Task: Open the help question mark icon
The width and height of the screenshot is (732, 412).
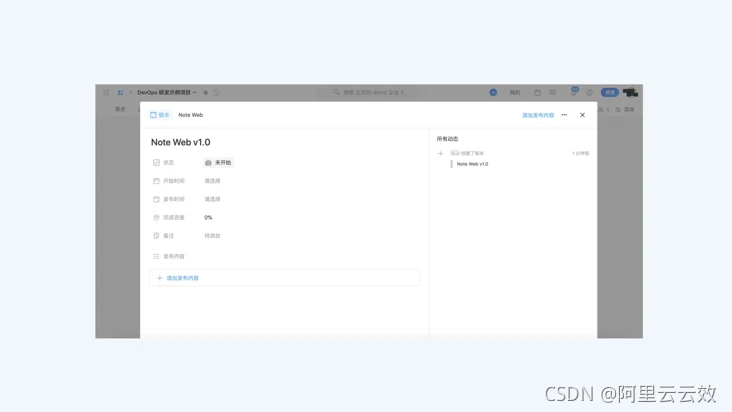Action: 589,92
